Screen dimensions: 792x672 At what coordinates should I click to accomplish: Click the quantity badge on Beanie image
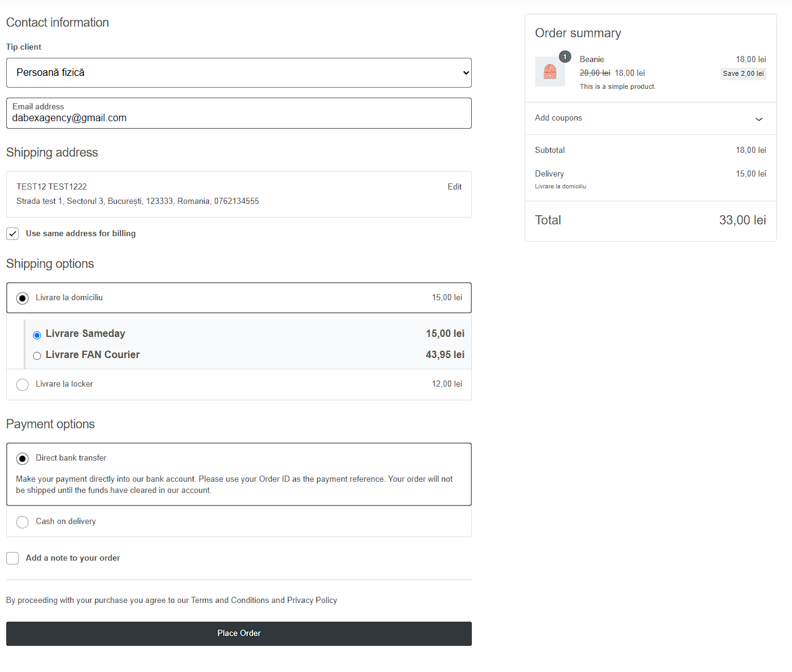coord(564,57)
